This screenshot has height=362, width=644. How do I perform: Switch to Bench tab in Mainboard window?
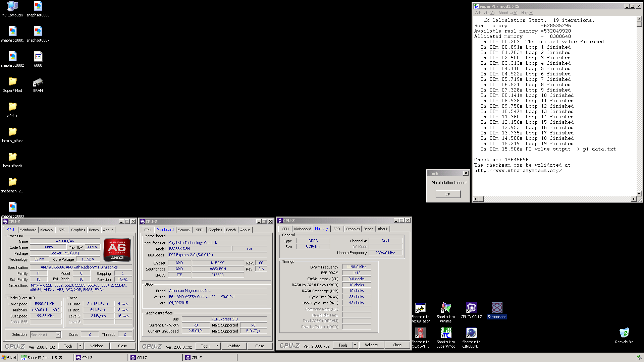pyautogui.click(x=231, y=230)
